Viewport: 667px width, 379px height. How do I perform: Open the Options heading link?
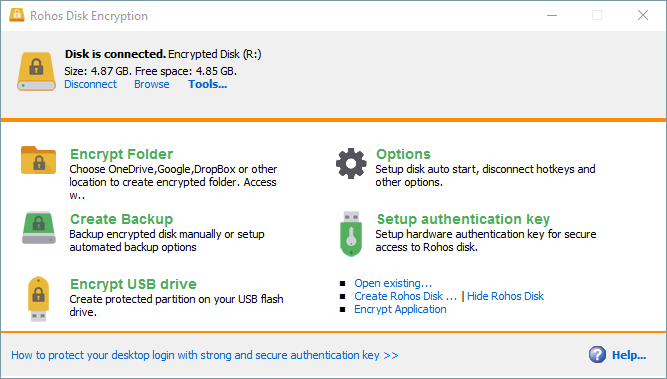[x=403, y=154]
